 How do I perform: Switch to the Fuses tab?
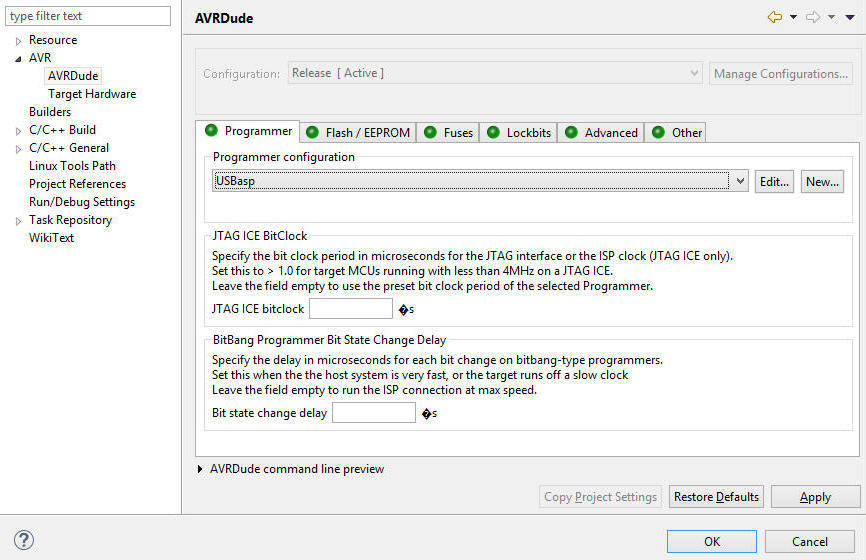point(449,132)
